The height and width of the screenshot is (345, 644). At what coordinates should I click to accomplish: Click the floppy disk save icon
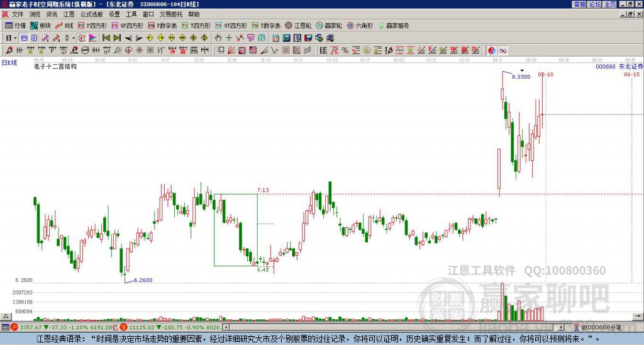tap(308, 38)
